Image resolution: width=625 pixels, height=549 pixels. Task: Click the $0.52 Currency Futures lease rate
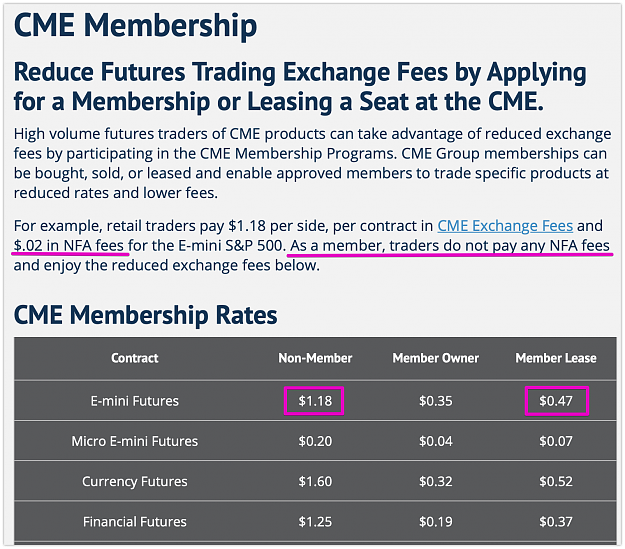[x=556, y=482]
